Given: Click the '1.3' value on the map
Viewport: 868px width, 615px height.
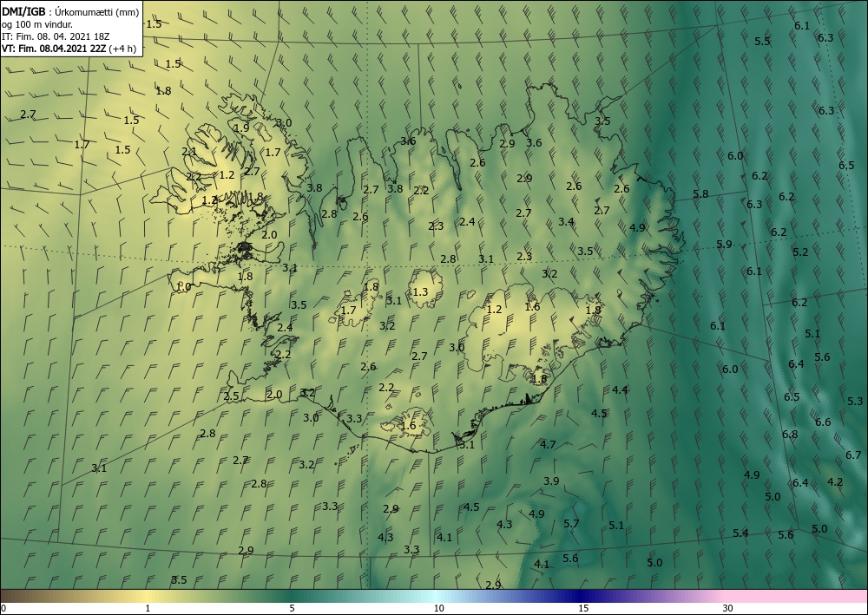Looking at the screenshot, I should click(x=421, y=291).
